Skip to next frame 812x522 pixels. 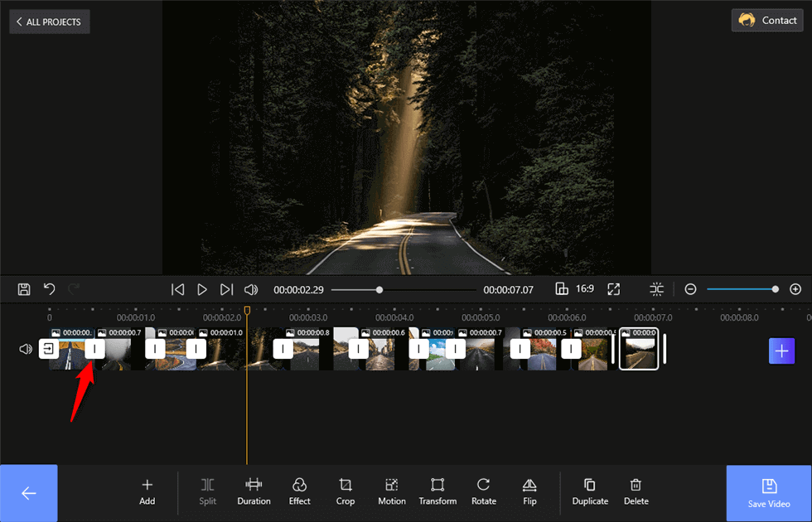(227, 289)
